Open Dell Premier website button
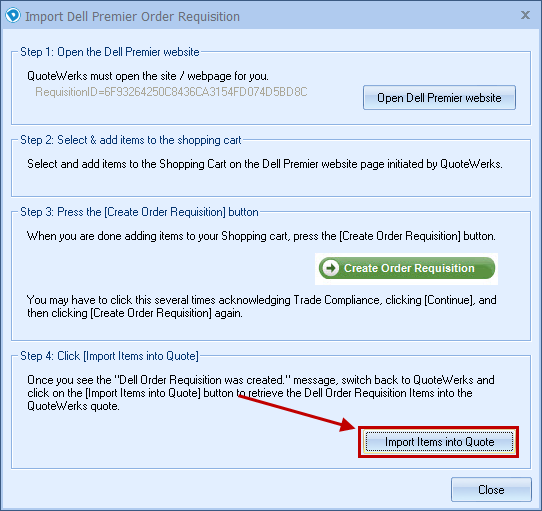 [x=439, y=98]
